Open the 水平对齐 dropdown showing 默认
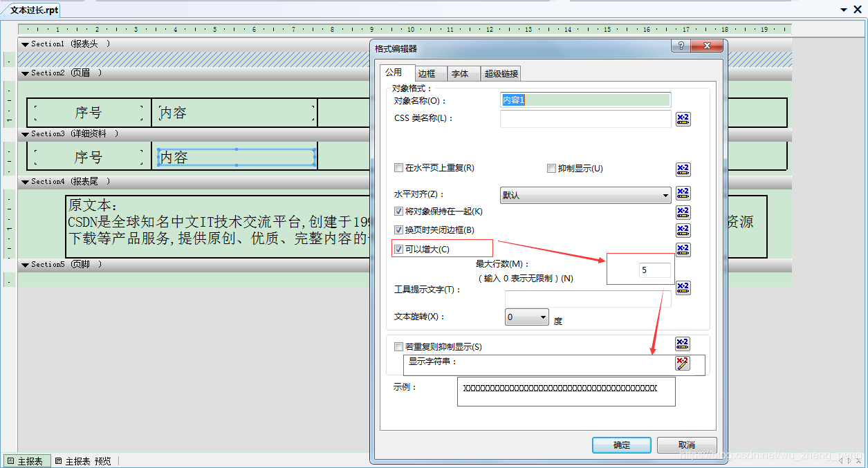 (585, 196)
